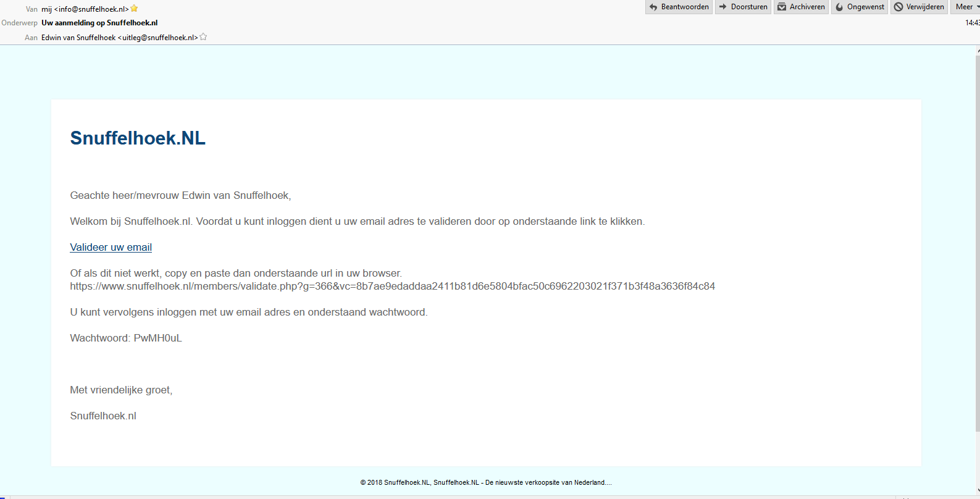Click the message pane vertical scrollbar
The height and width of the screenshot is (499, 980).
point(978,244)
